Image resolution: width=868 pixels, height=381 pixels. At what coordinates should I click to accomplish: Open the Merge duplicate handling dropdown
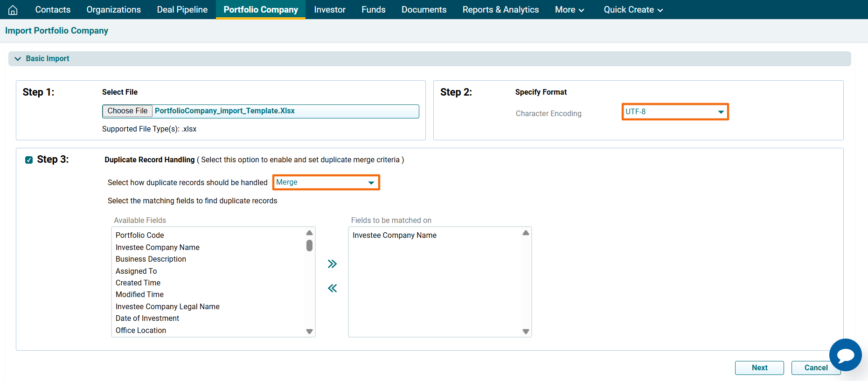coord(326,182)
